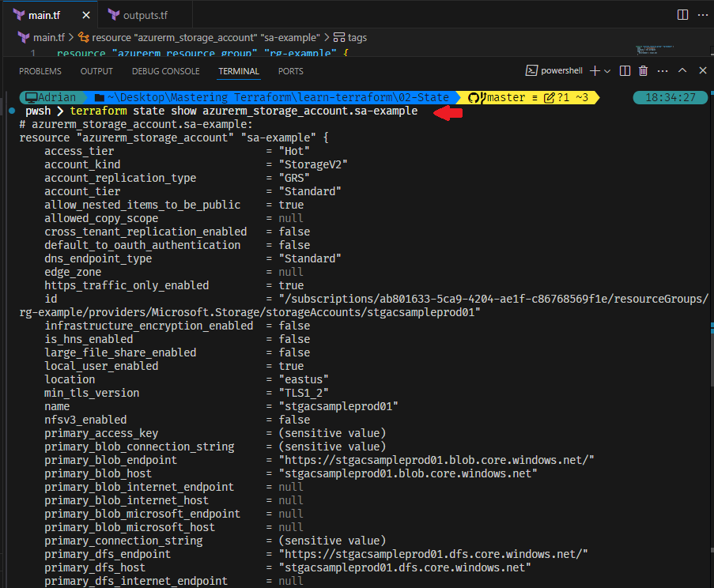This screenshot has height=588, width=714.
Task: Click the "TLS1_2" value
Action: coord(304,393)
